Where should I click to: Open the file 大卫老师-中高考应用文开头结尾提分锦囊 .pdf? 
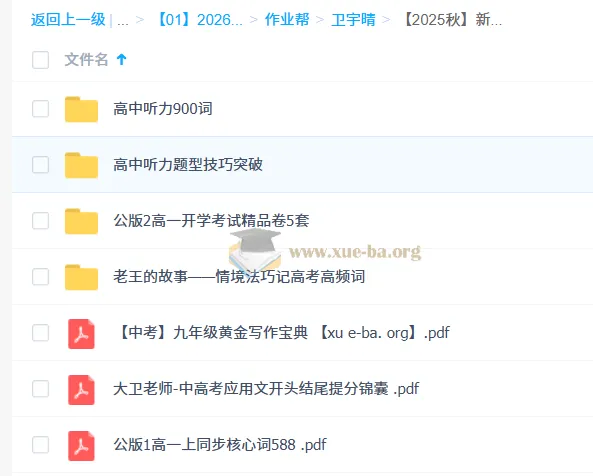(x=266, y=389)
